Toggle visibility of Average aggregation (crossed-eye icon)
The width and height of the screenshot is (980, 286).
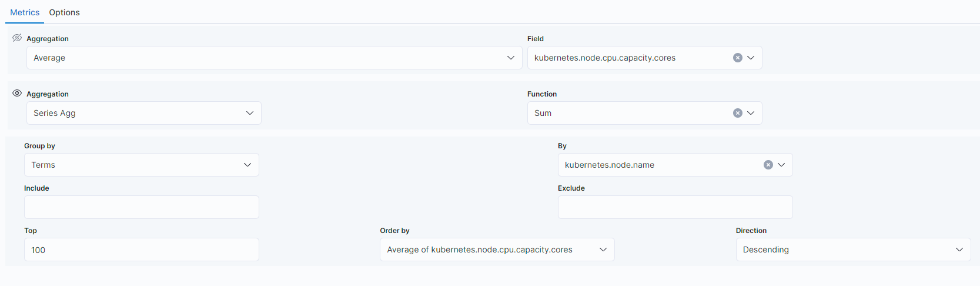click(17, 38)
